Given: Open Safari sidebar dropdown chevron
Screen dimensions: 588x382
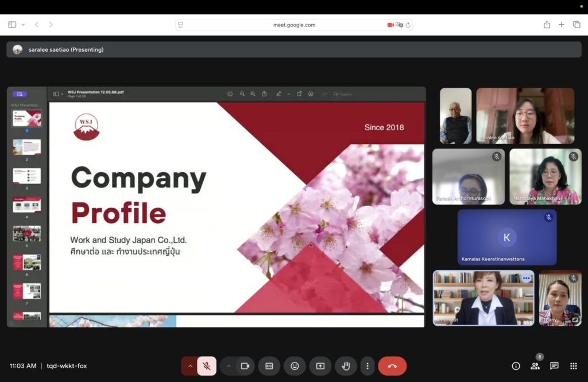Looking at the screenshot, I should click(x=23, y=25).
